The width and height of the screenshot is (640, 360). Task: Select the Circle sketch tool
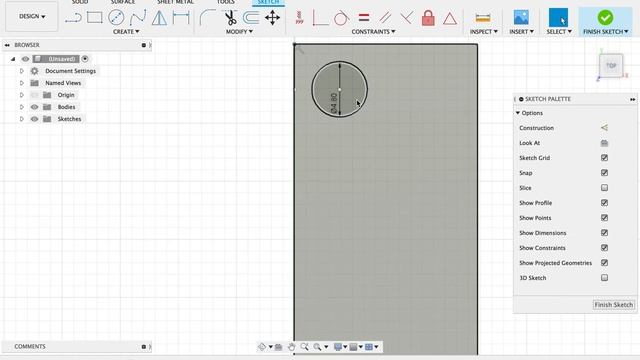116,18
